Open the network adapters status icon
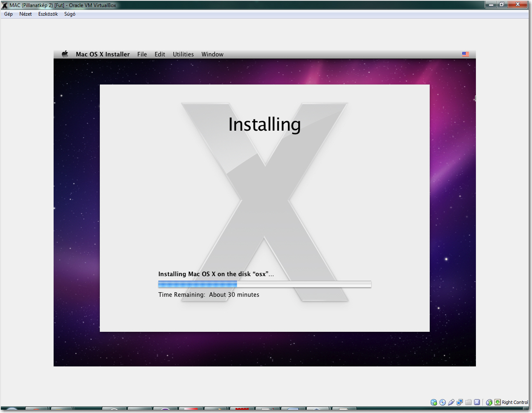This screenshot has height=413, width=532. (x=460, y=402)
